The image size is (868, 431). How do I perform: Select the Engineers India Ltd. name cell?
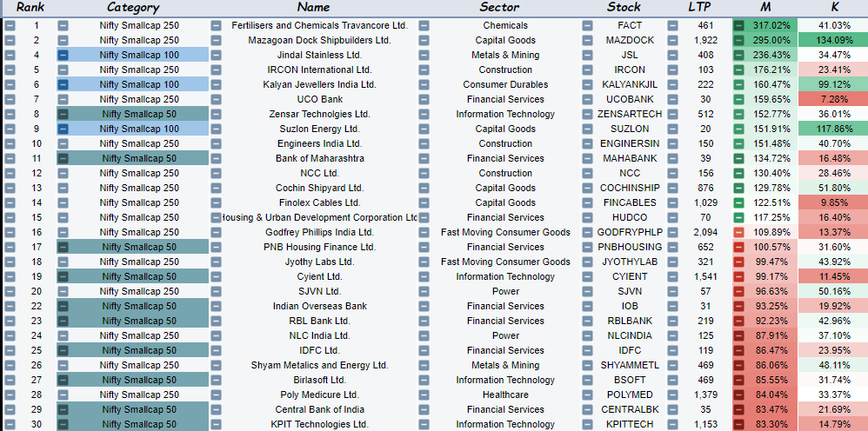[x=319, y=144]
